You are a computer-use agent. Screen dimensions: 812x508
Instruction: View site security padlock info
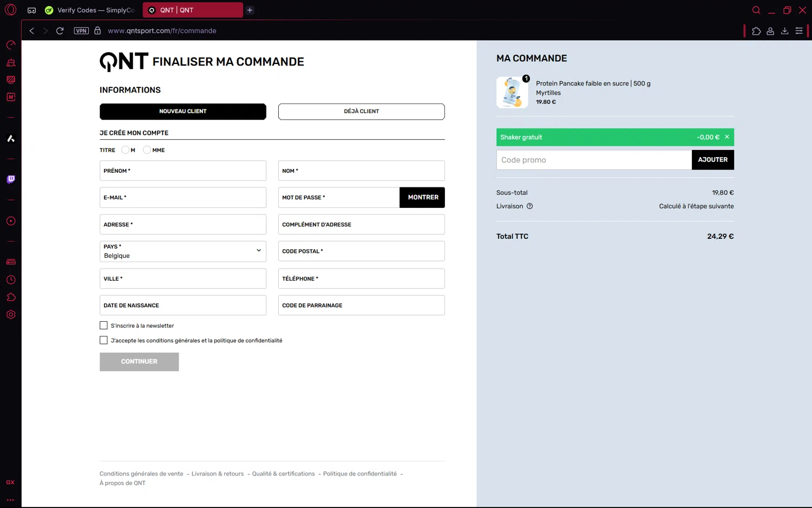pyautogui.click(x=97, y=31)
